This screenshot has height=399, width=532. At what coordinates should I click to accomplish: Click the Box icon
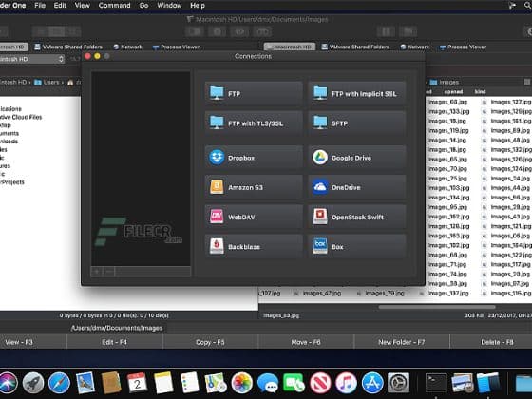(x=320, y=246)
